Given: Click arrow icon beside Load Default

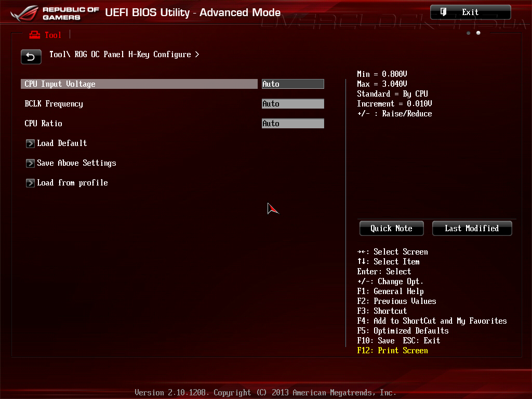Looking at the screenshot, I should (x=30, y=143).
